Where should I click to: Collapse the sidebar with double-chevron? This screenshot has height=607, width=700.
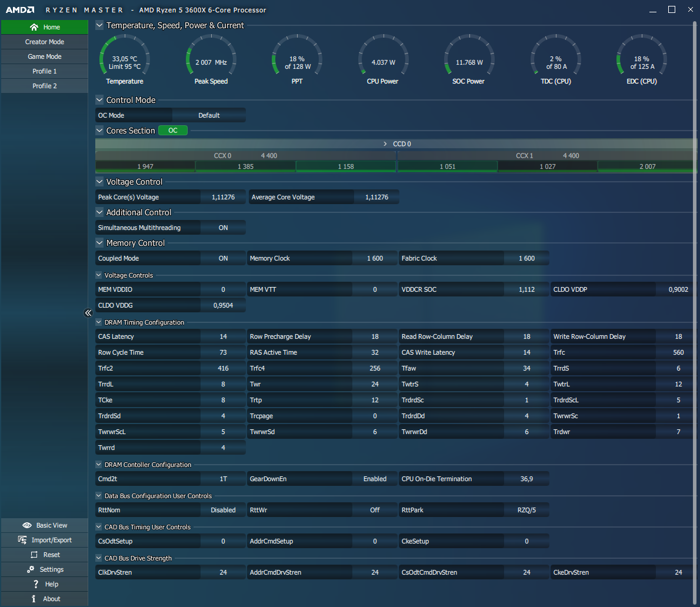88,313
